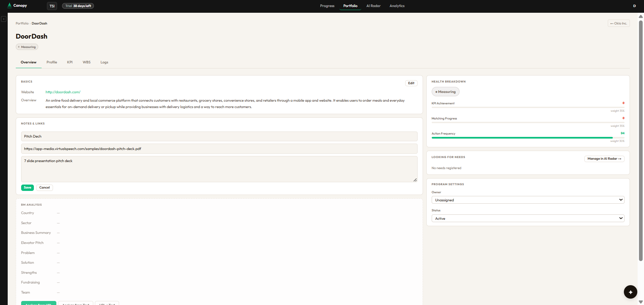Click the KPI Achievement progress bar

click(528, 107)
